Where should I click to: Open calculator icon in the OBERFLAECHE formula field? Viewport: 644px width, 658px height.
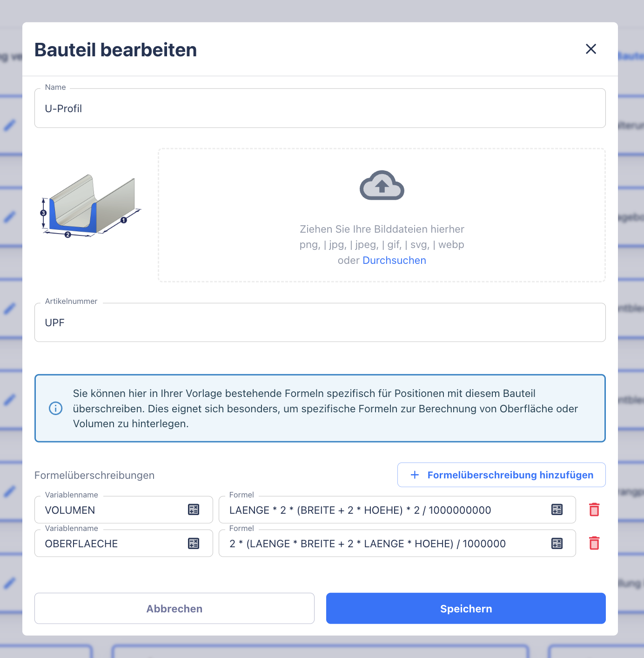click(557, 544)
